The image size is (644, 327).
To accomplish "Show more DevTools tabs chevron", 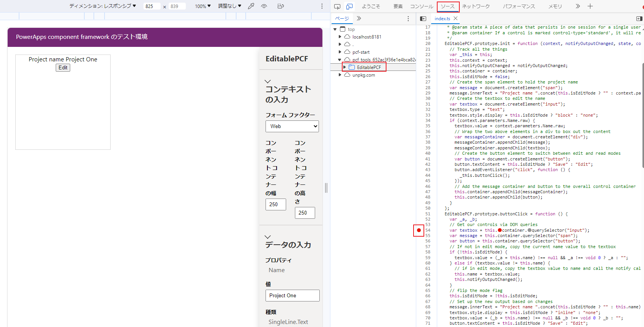I will pyautogui.click(x=578, y=6).
